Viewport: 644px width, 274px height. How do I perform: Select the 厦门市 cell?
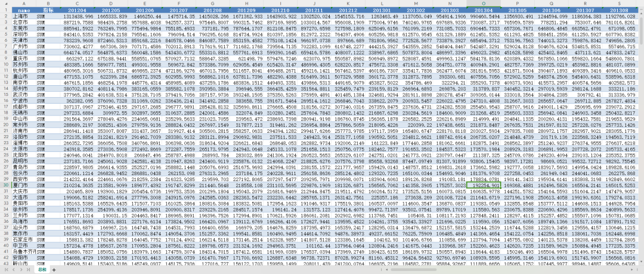coord(24,185)
